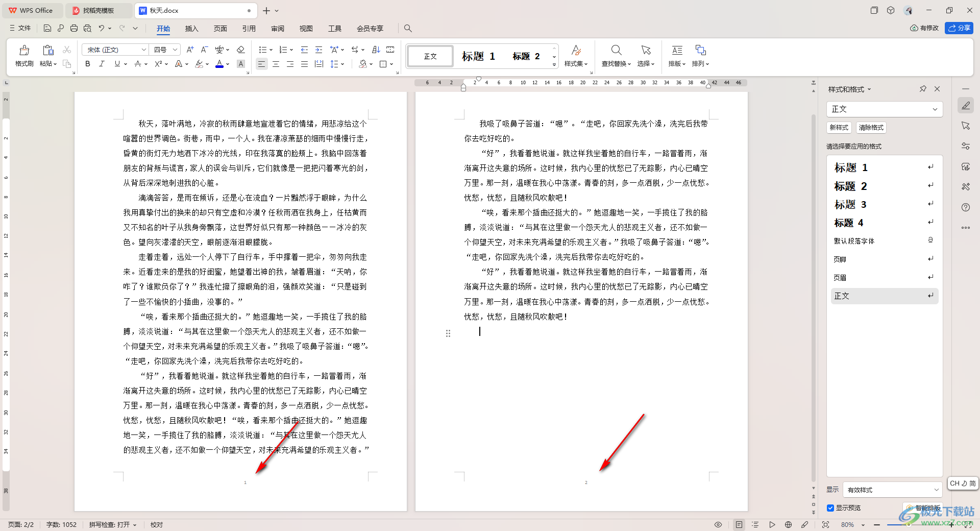Image resolution: width=980 pixels, height=531 pixels.
Task: Expand the borders dropdown arrow
Action: pos(391,64)
